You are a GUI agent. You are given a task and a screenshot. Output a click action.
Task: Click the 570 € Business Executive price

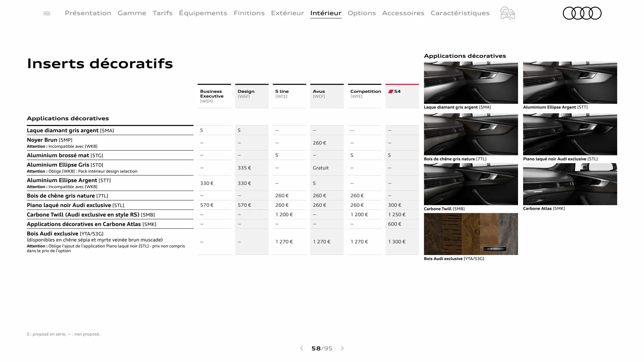207,205
